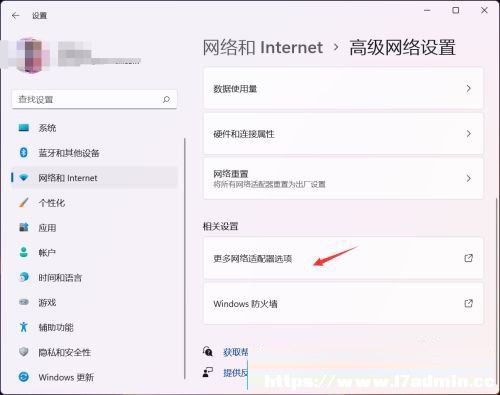Open 游戏 settings category
The width and height of the screenshot is (500, 395).
[x=95, y=302]
